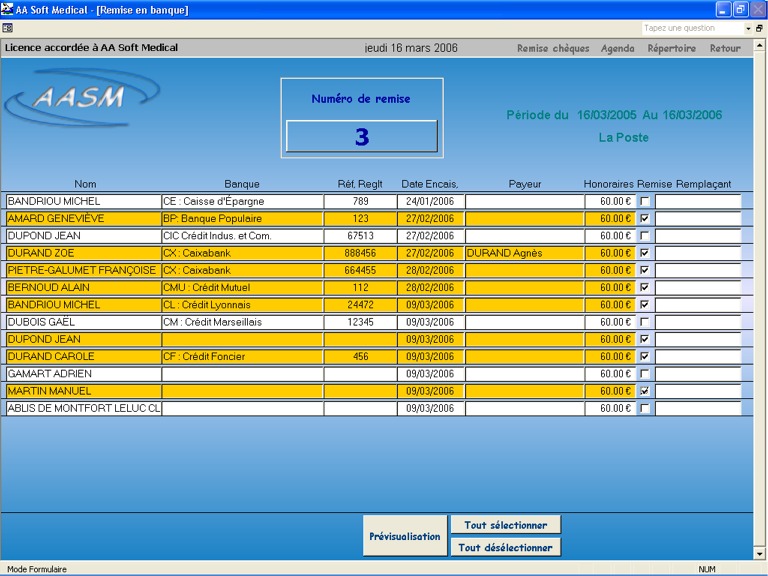This screenshot has height=576, width=768.
Task: Click Tout sélectionner button
Action: pos(505,525)
